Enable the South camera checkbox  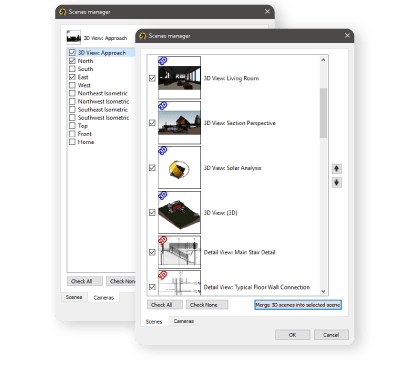pyautogui.click(x=72, y=69)
